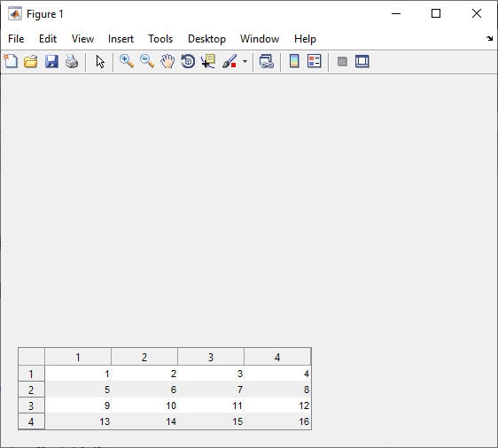Viewport: 498px width, 448px height.
Task: Click the cell containing value 12
Action: coord(277,406)
